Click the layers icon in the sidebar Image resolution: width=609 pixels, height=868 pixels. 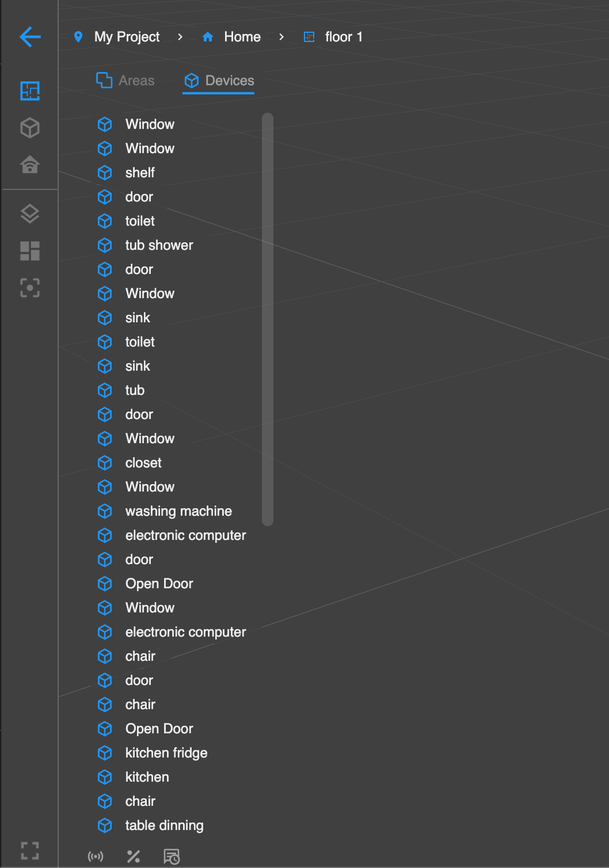click(29, 214)
